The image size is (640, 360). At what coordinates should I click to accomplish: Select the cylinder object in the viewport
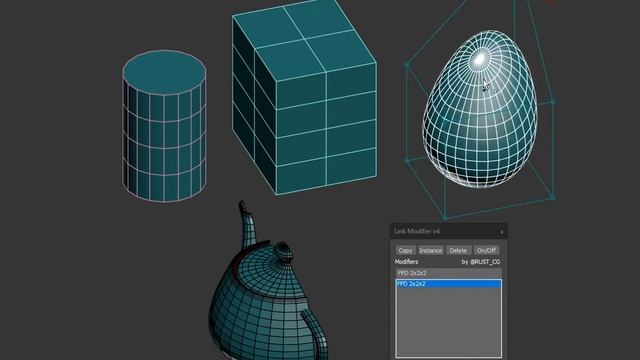[164, 126]
